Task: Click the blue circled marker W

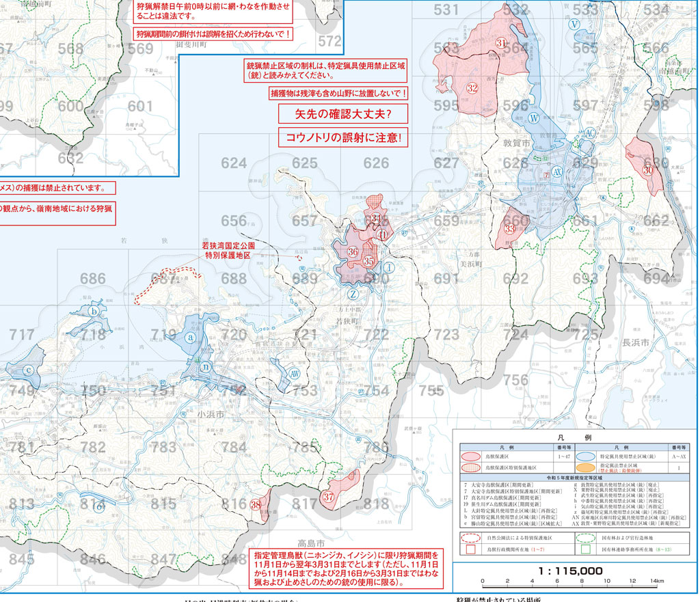Action: [533, 117]
